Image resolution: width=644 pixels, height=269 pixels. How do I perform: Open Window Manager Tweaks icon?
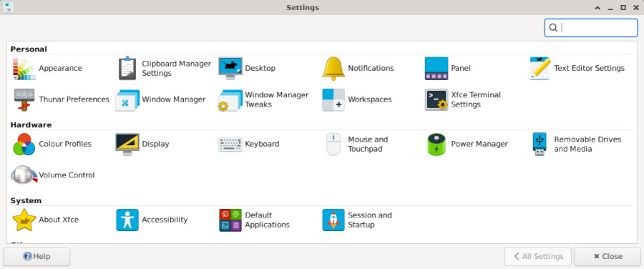[230, 99]
